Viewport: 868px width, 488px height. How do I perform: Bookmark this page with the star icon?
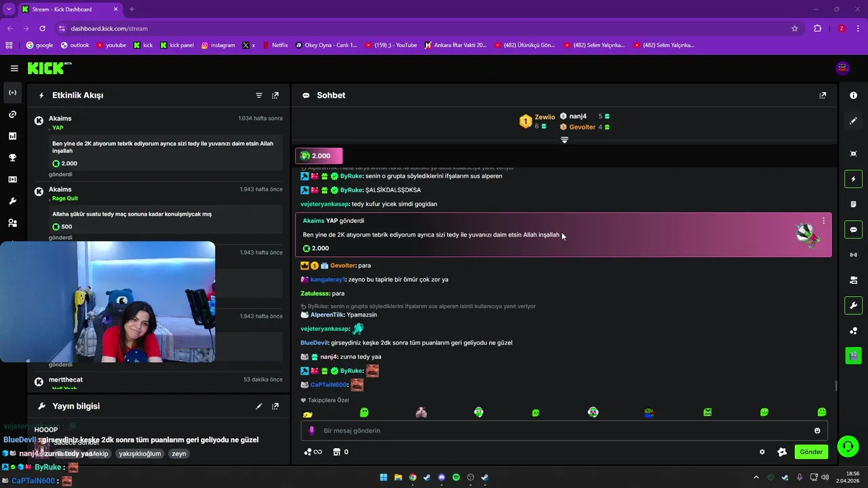(x=795, y=28)
